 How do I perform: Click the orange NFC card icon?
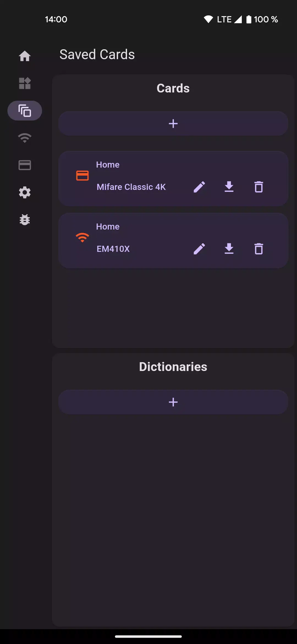82,176
